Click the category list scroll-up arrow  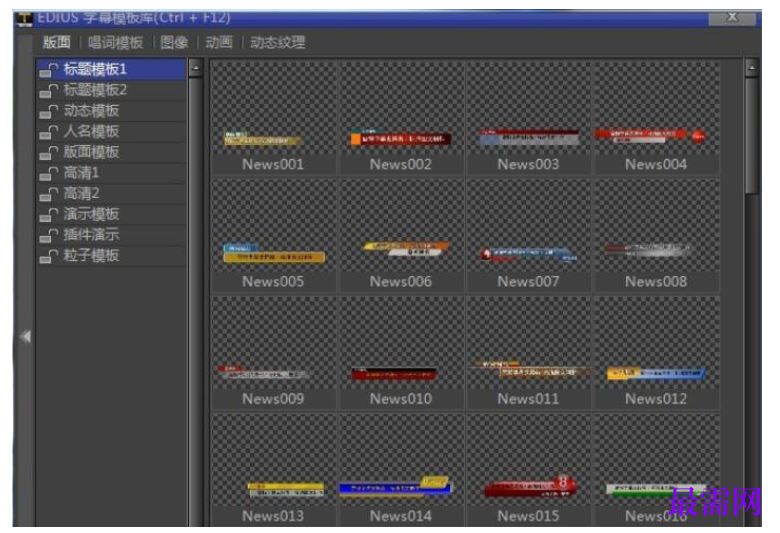coord(196,68)
